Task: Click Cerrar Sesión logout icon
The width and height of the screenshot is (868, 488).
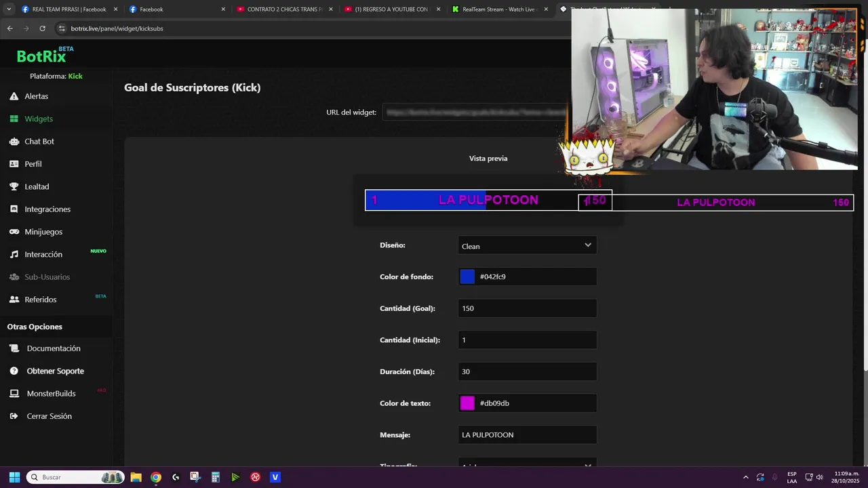Action: pos(14,416)
